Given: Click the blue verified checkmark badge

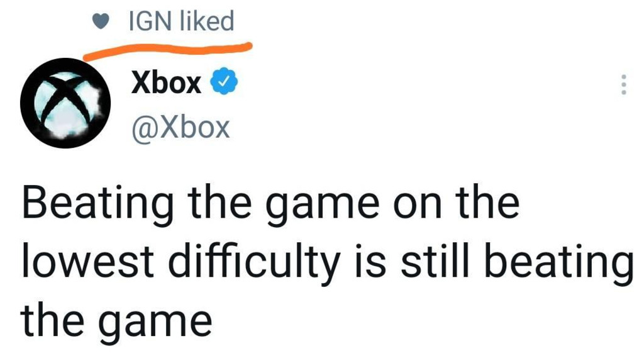Looking at the screenshot, I should click(223, 82).
